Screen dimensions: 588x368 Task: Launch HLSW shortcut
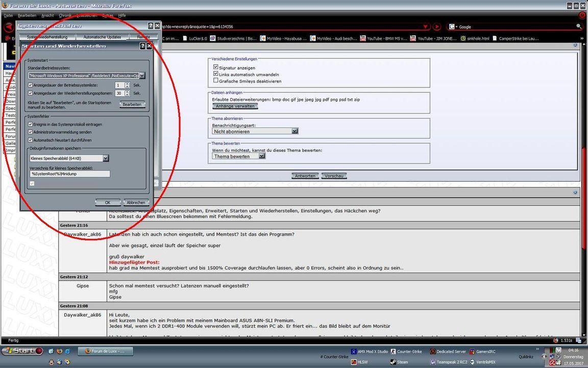coord(360,362)
